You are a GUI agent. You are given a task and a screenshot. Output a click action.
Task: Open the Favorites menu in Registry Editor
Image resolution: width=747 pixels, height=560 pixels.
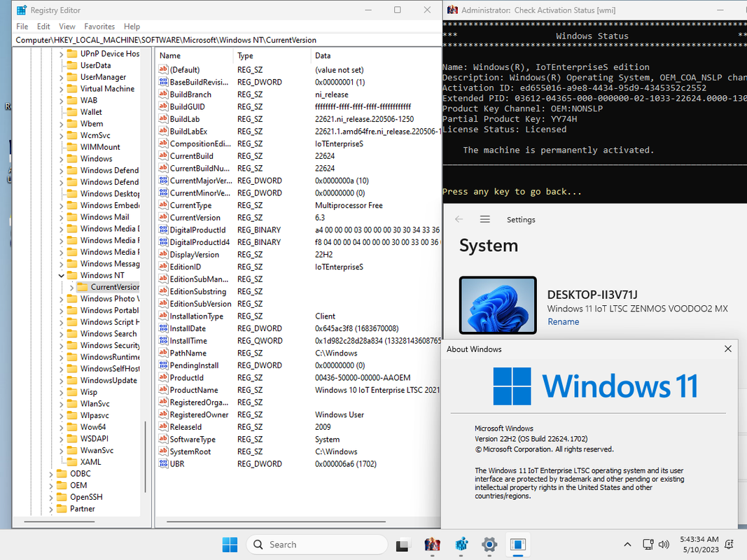[x=99, y=27]
